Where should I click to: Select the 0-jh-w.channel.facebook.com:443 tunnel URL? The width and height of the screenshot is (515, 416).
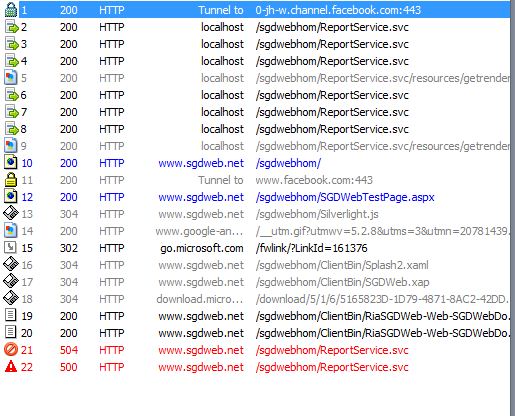coord(338,10)
